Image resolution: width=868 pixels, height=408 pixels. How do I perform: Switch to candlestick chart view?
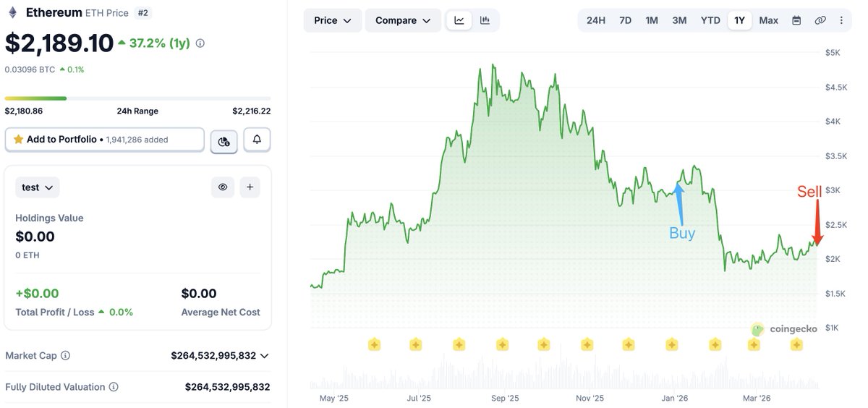[485, 20]
